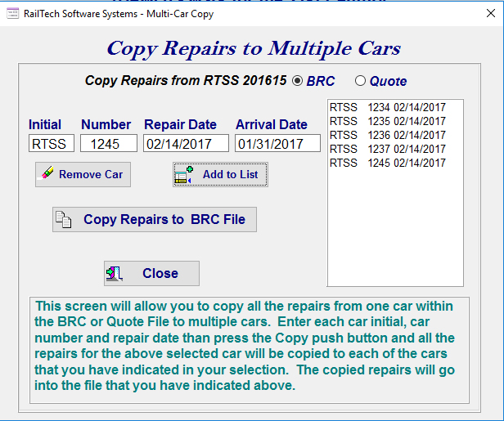Image resolution: width=504 pixels, height=421 pixels.
Task: Click the eraser icon on Remove Car
Action: (x=48, y=174)
